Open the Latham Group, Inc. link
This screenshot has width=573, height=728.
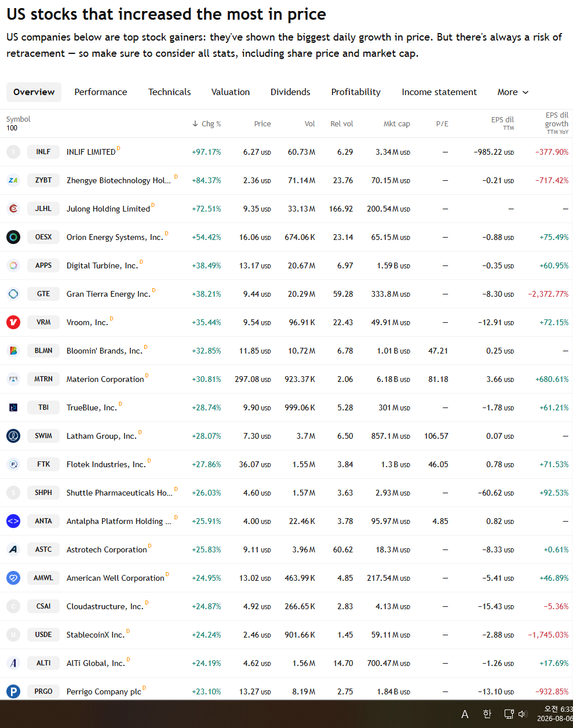coord(101,436)
